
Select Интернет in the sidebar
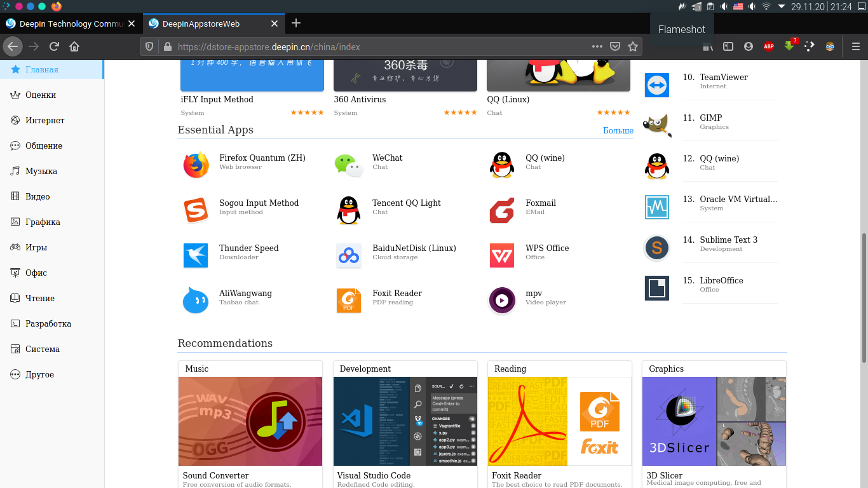pos(51,120)
